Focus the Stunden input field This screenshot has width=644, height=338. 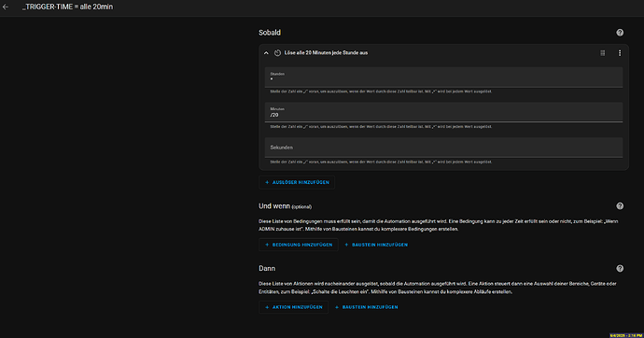coord(443,77)
